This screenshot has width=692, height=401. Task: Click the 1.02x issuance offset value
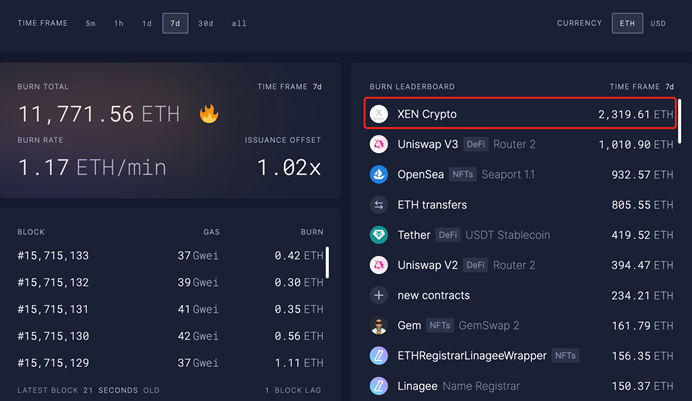290,168
